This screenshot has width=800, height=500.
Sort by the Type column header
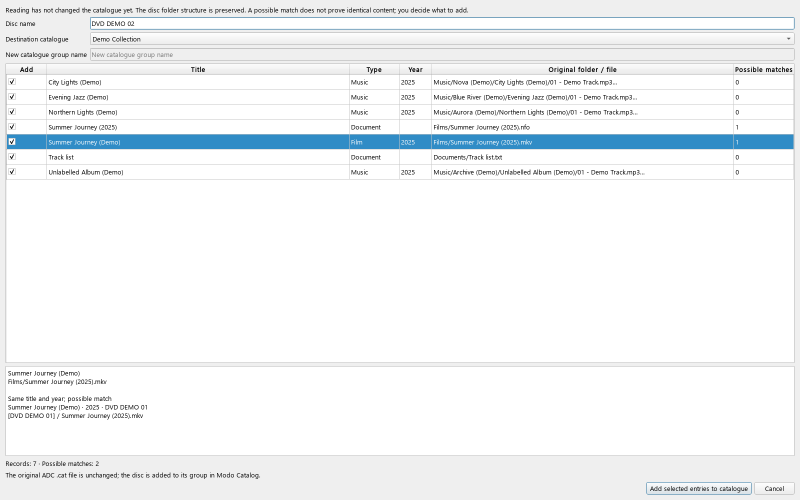[374, 69]
